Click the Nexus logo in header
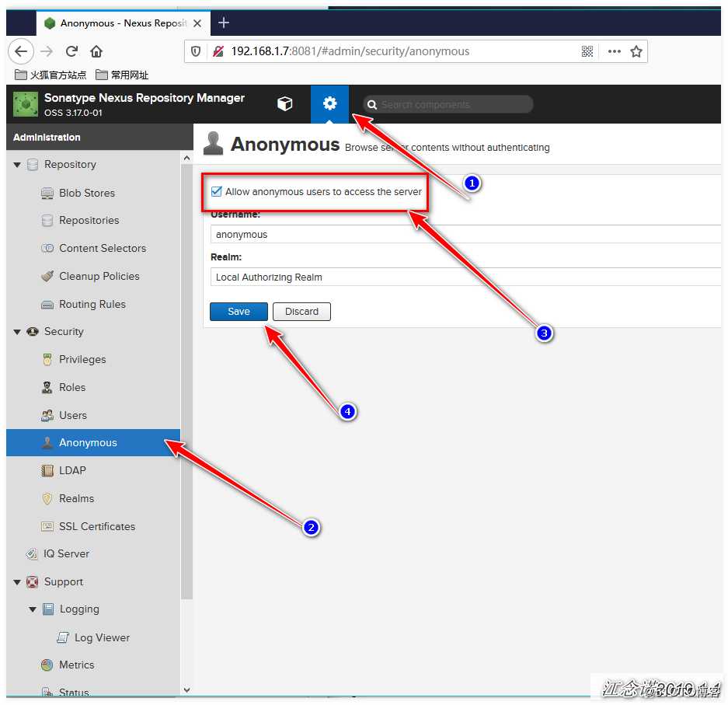The image size is (728, 705). 26,103
